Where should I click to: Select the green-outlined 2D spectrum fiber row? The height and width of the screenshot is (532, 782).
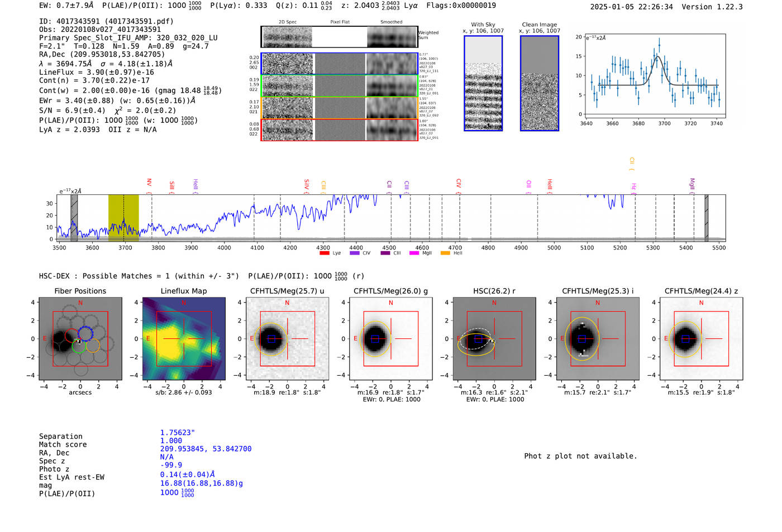pyautogui.click(x=340, y=86)
